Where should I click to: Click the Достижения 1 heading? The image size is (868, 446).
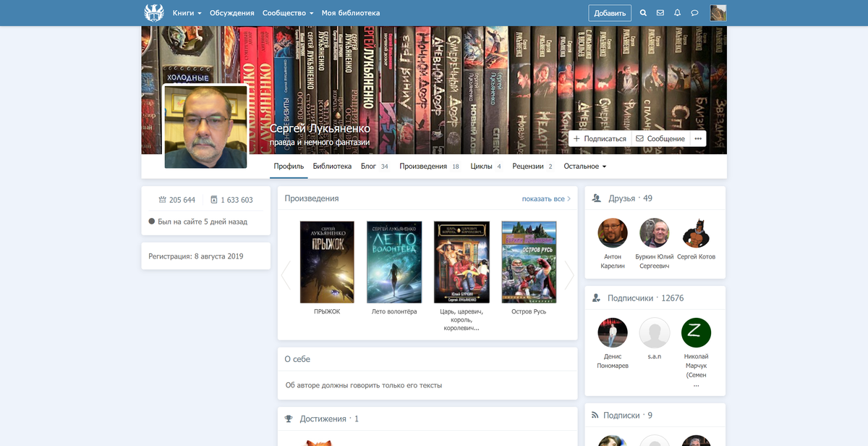(329, 418)
